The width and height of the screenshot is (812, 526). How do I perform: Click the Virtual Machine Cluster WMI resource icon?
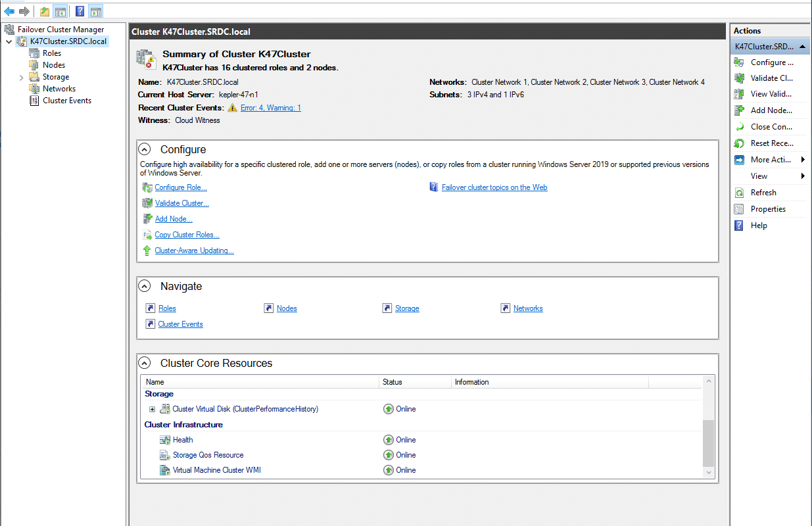[165, 470]
